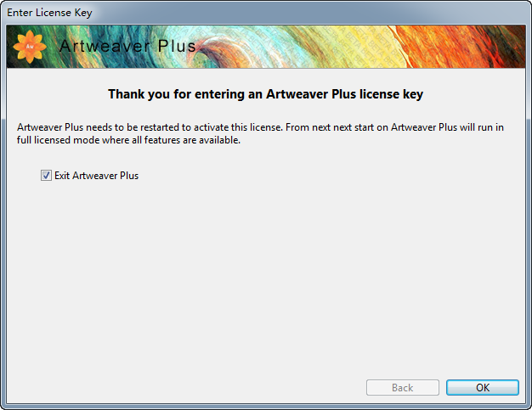Click the 'Exit Artweaver Plus' label text

coord(96,176)
